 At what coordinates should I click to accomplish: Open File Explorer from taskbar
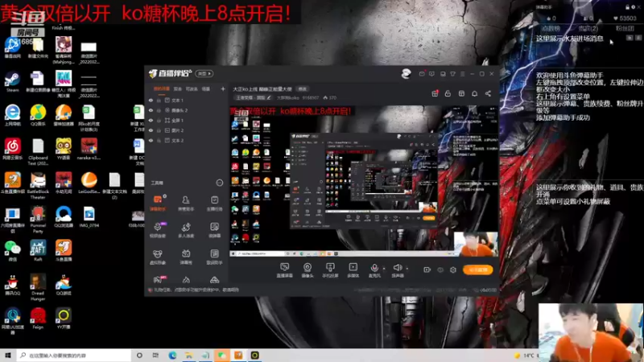[x=188, y=355]
